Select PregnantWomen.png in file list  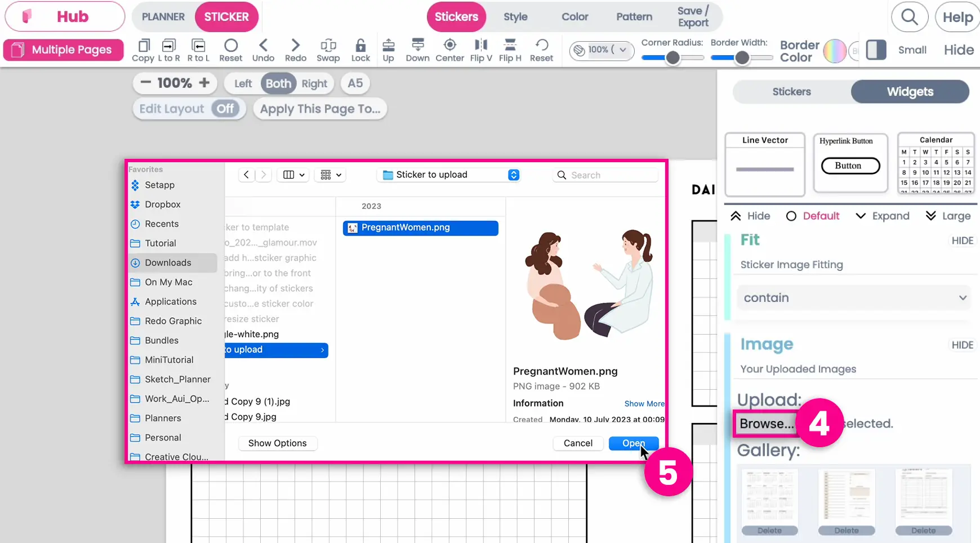[x=420, y=228]
